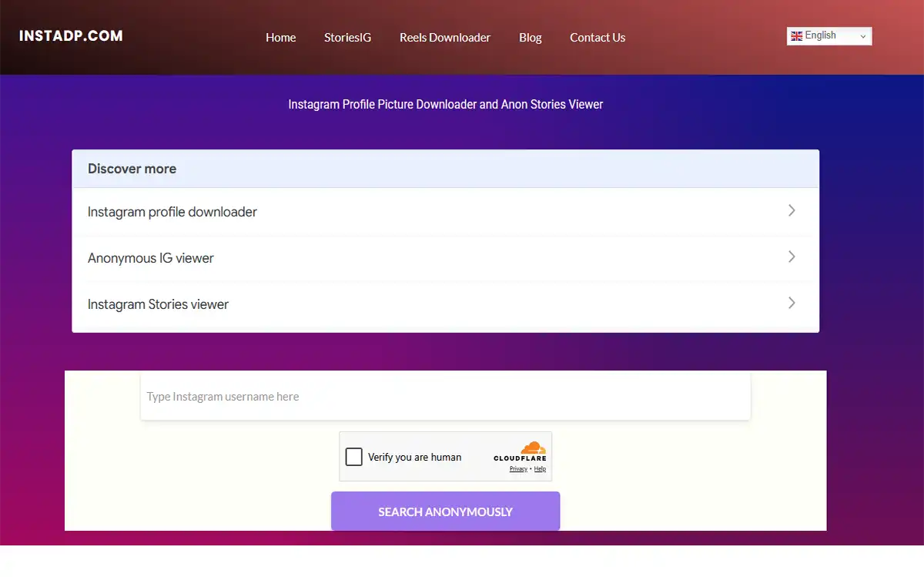924x577 pixels.
Task: Click the Profile Picture Downloader tagline text
Action: [x=446, y=104]
